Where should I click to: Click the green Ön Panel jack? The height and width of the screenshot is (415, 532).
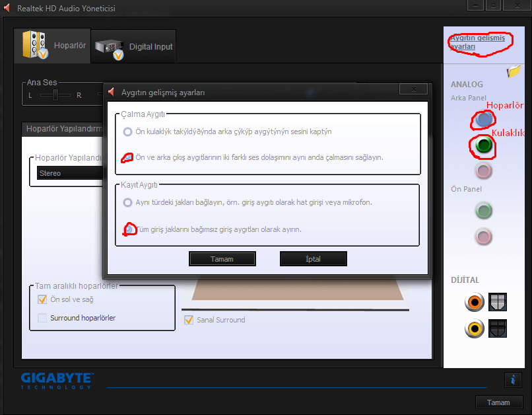tap(484, 211)
